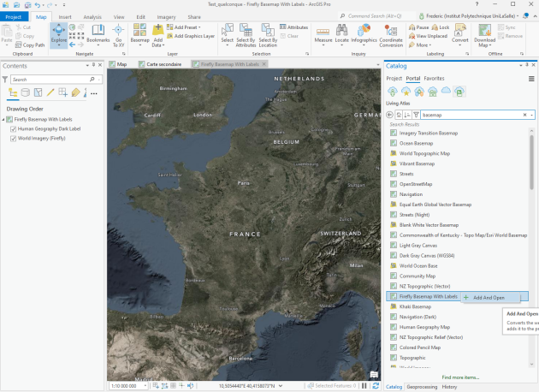Switch to List By Data Source view

[26, 92]
